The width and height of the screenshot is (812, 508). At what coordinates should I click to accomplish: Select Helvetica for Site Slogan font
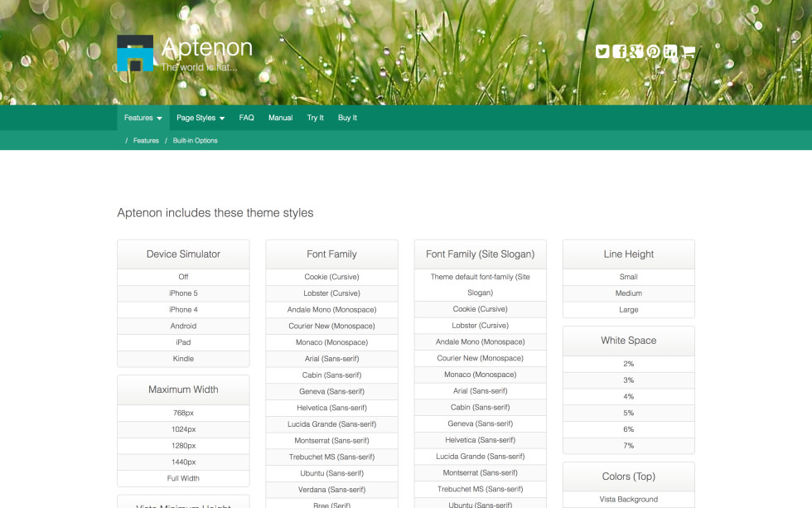coord(480,440)
